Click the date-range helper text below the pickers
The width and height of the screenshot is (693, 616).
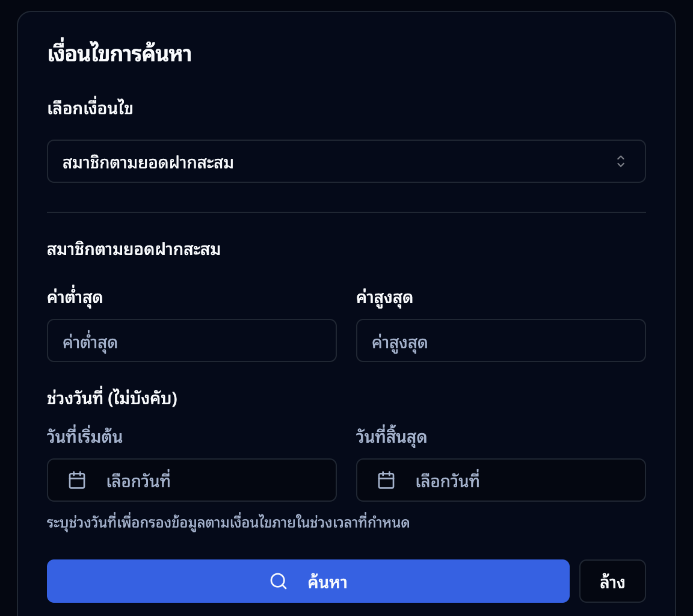click(229, 522)
